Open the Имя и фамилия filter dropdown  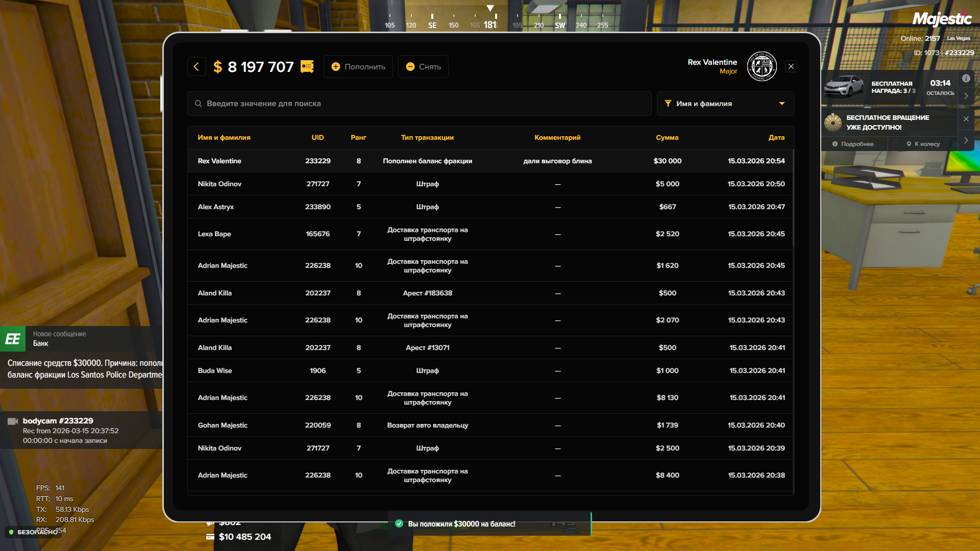point(725,104)
